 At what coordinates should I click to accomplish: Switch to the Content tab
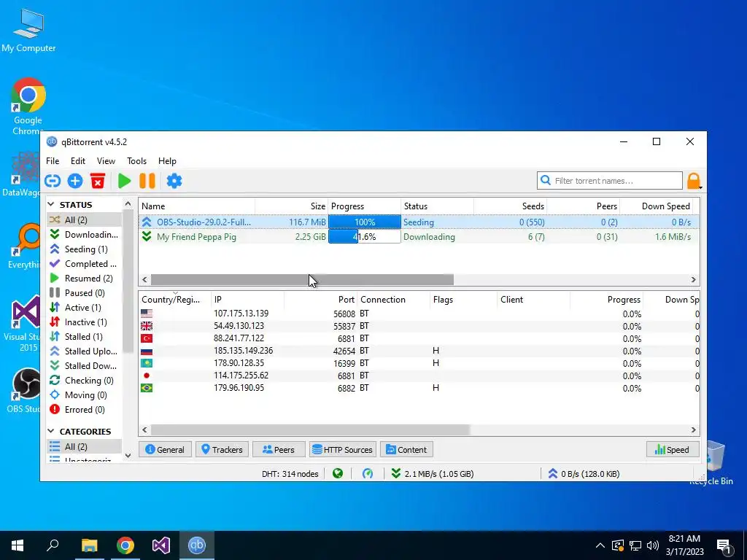point(406,449)
